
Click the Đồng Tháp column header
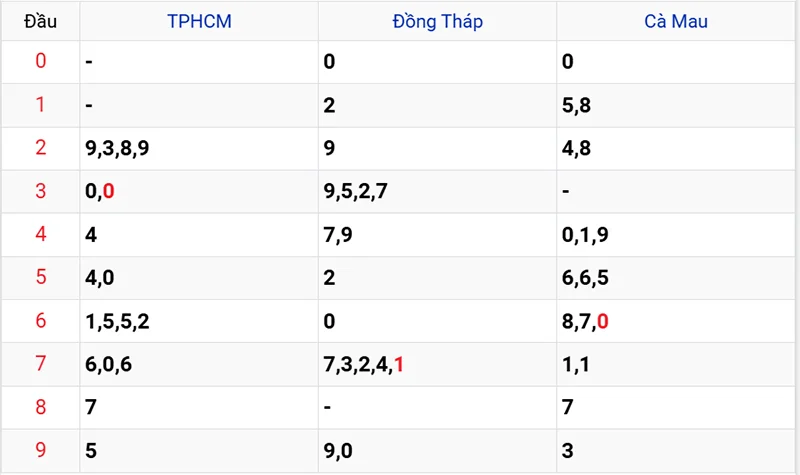click(437, 21)
